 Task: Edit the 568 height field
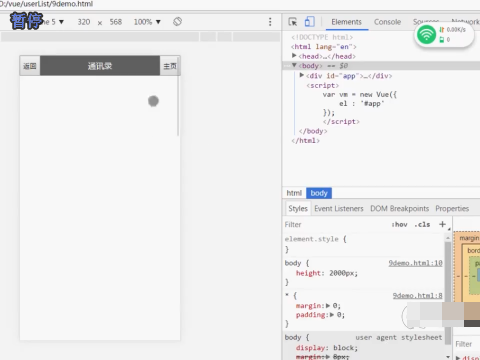tap(116, 22)
